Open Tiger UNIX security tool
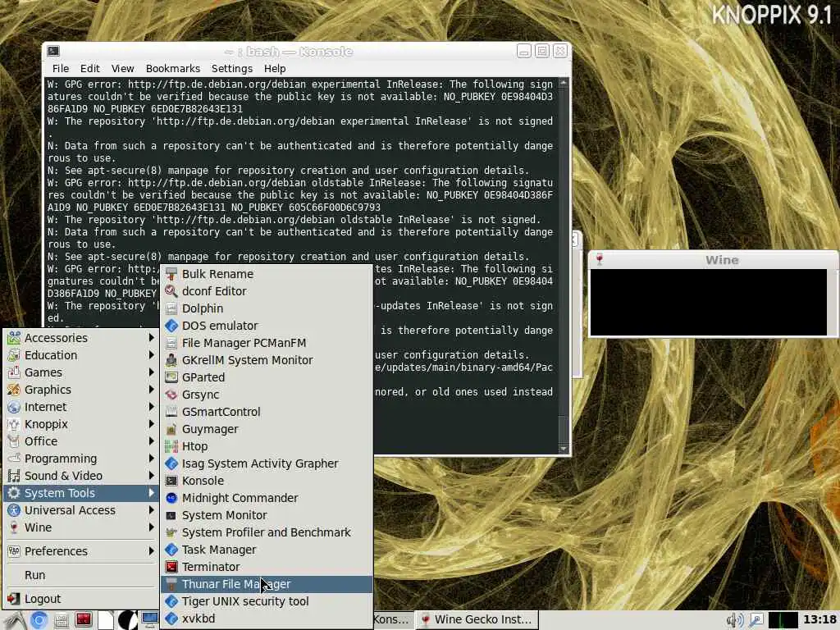Viewport: 840px width, 630px height. point(267,601)
